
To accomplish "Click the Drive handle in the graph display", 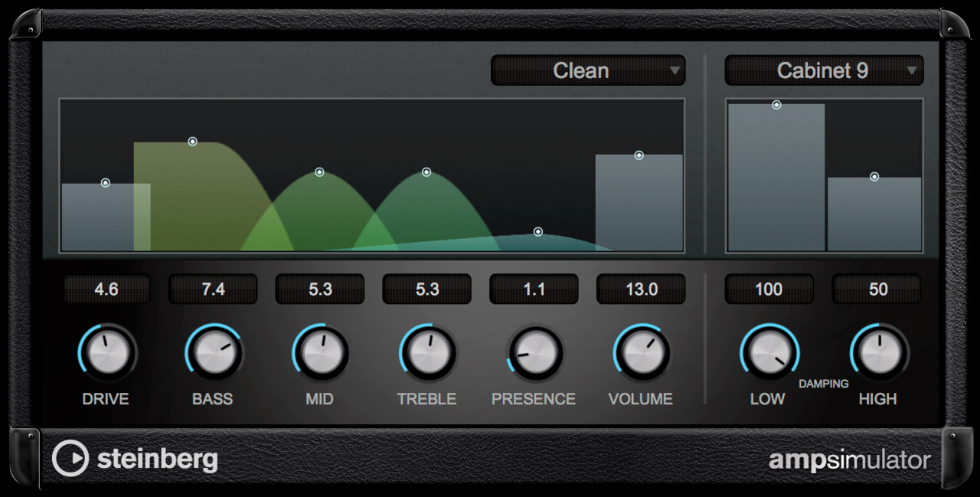I will 106,183.
